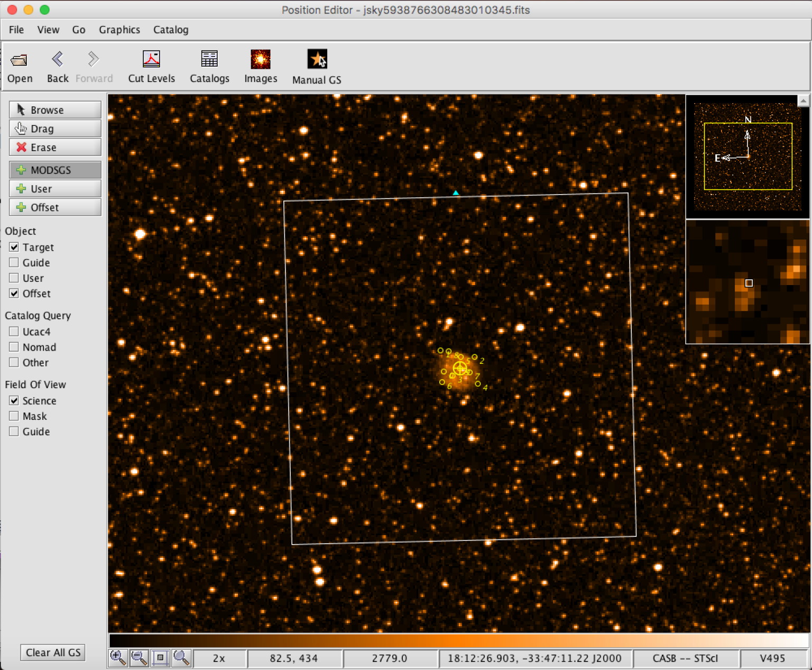This screenshot has width=812, height=670.
Task: Click offset marker labeled 2
Action: pos(475,357)
